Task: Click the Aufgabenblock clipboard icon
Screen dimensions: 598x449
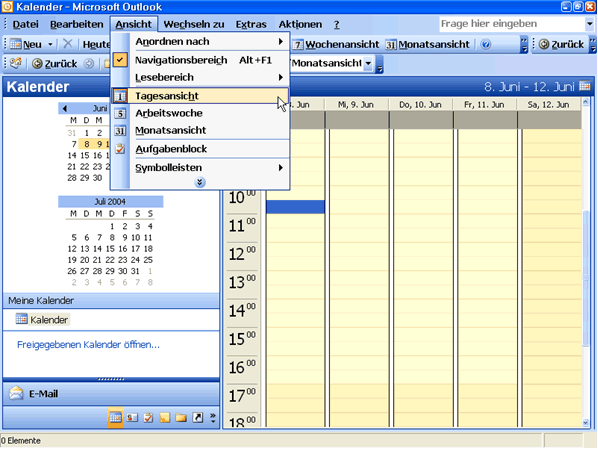Action: (120, 149)
